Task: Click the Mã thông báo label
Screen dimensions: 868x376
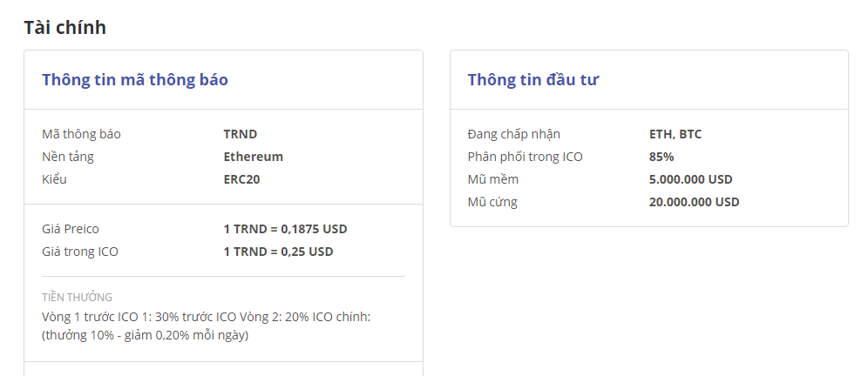Action: (81, 134)
